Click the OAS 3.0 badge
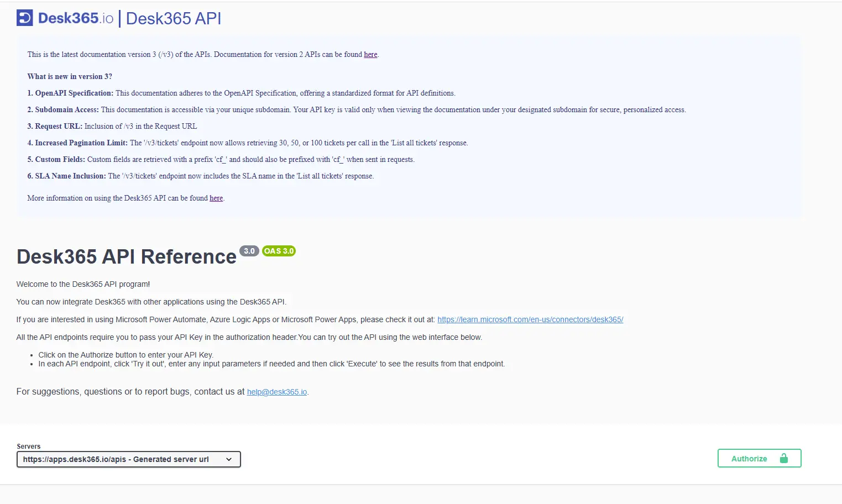The height and width of the screenshot is (504, 842). click(279, 251)
